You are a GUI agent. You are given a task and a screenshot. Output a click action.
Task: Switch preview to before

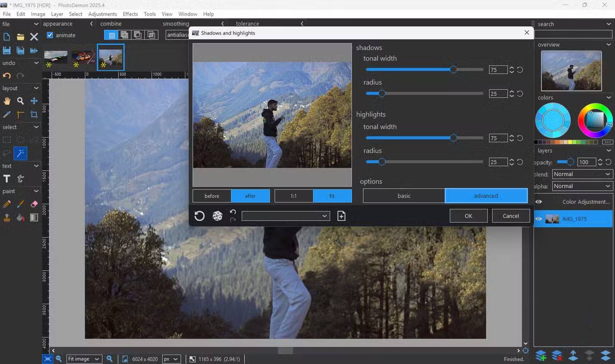pos(212,196)
